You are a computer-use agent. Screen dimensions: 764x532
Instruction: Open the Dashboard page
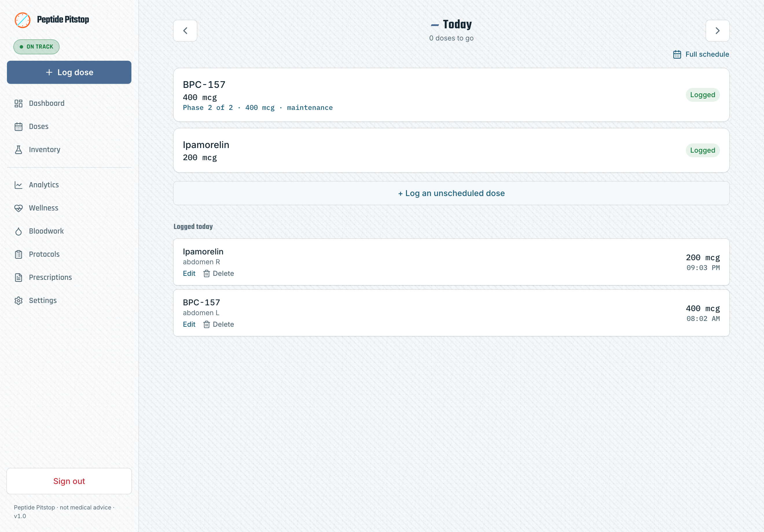pos(69,104)
